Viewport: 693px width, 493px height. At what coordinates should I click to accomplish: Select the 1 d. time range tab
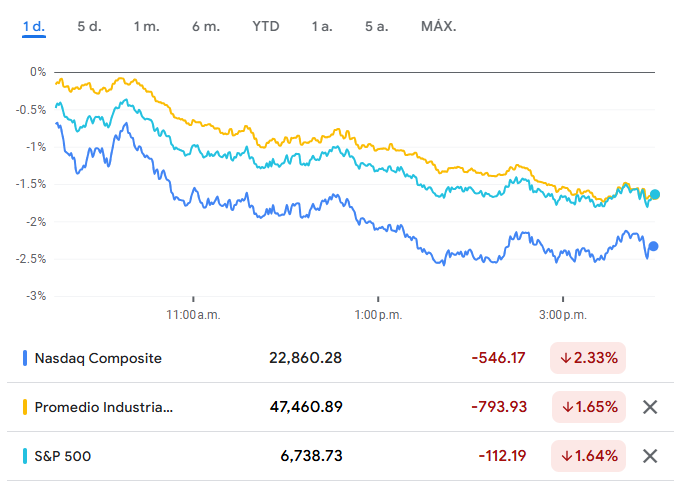(34, 26)
